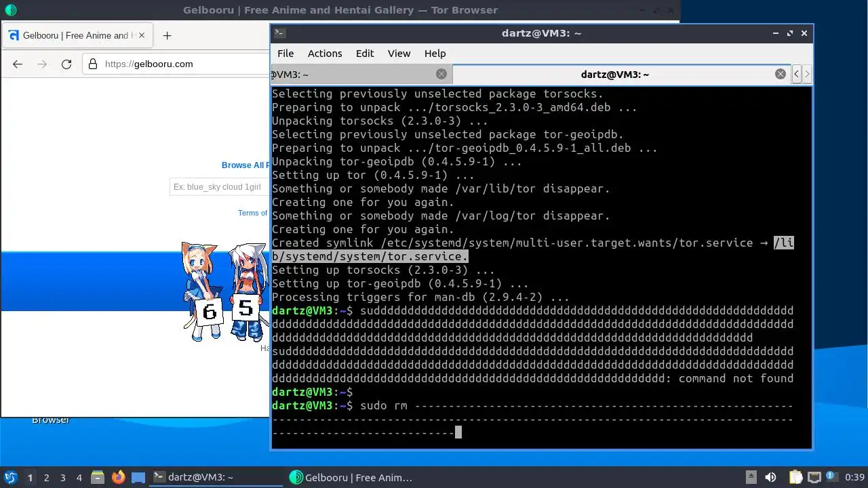The image size is (868, 488).
Task: Click the Tor Browser back arrow
Action: click(18, 64)
